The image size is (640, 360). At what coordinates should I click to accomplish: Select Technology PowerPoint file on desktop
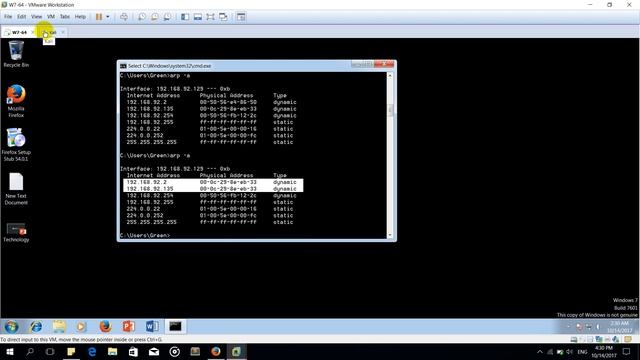click(16, 232)
